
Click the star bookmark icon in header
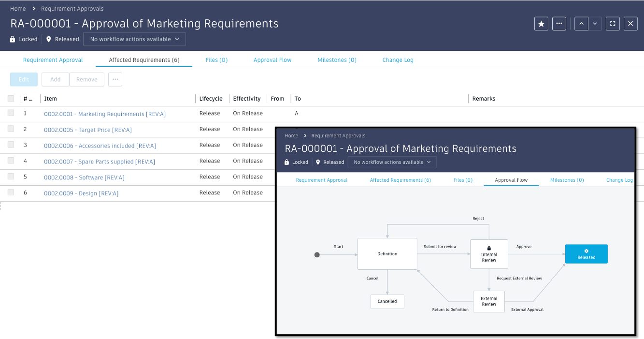click(541, 24)
